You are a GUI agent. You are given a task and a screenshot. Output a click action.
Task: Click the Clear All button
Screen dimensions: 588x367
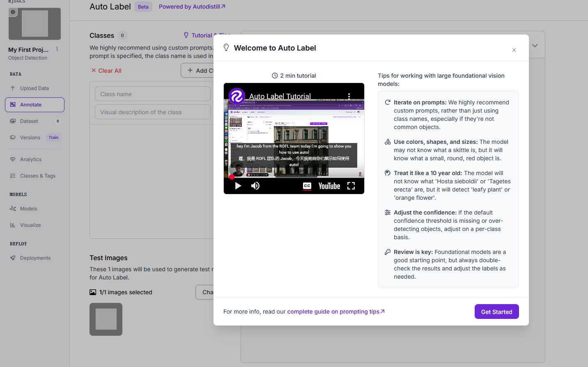pyautogui.click(x=106, y=71)
